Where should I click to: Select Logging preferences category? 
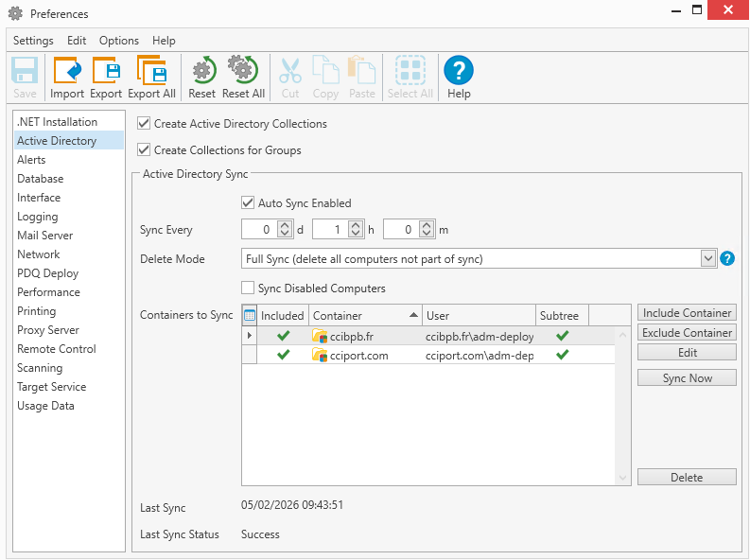pos(69,217)
